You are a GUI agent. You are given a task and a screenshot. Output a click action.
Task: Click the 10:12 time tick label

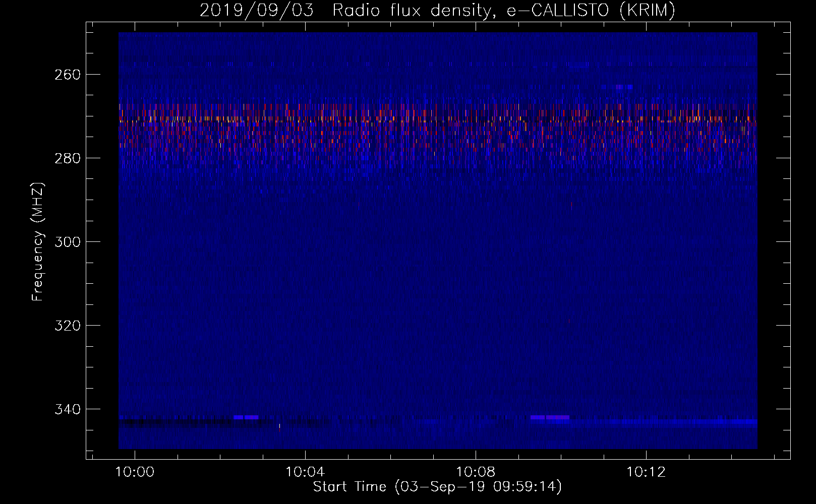(x=646, y=472)
